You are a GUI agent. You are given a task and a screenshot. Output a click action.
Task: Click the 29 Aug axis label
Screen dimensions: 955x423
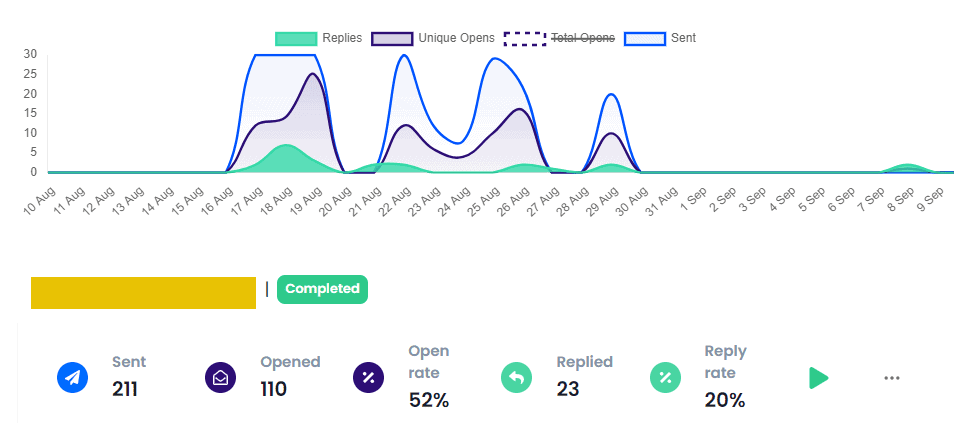602,200
